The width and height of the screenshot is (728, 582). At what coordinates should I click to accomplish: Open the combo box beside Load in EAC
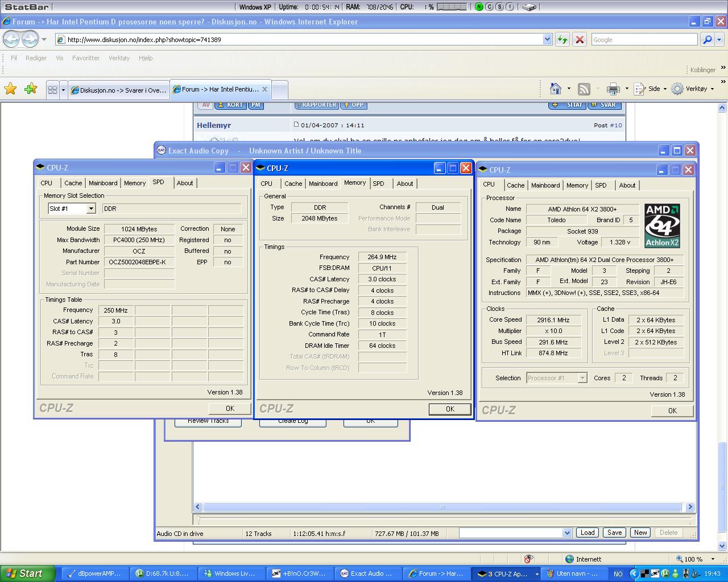[x=566, y=533]
